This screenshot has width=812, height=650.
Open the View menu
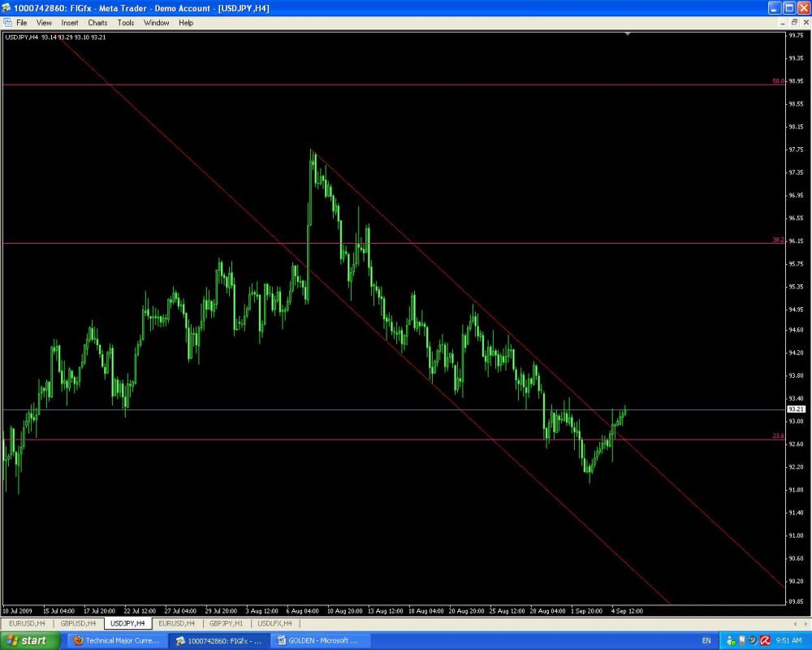[44, 23]
